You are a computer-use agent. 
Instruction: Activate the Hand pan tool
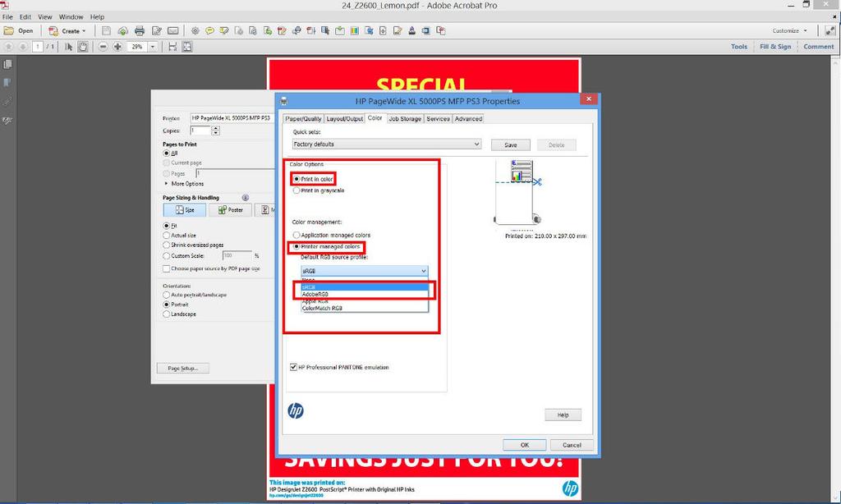83,47
